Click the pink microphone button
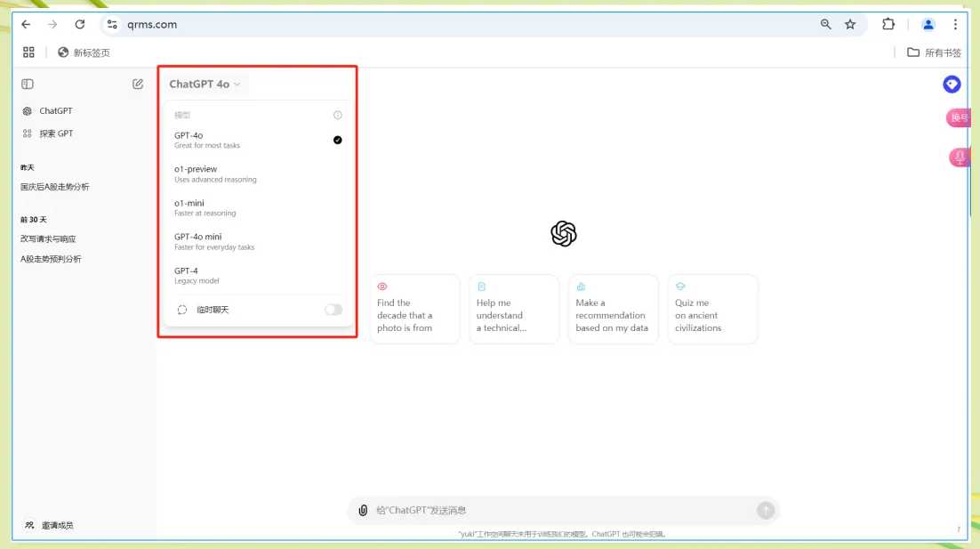This screenshot has height=549, width=980. pyautogui.click(x=960, y=157)
